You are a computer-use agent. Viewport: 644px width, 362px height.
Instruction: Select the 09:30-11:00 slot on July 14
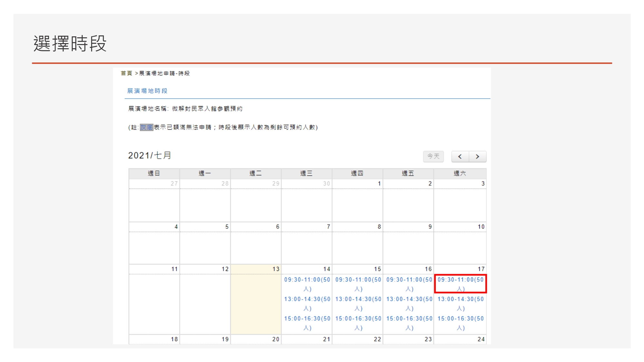click(x=307, y=284)
